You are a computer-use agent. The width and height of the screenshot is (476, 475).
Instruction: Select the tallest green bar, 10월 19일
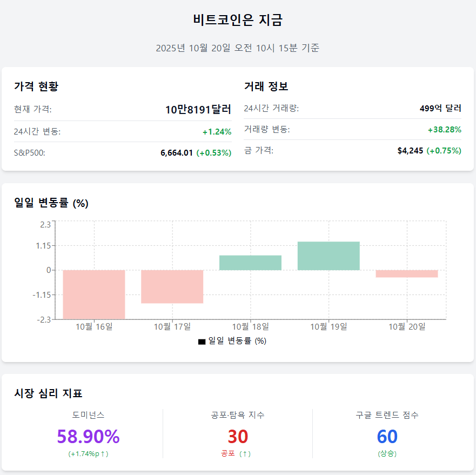click(x=328, y=256)
